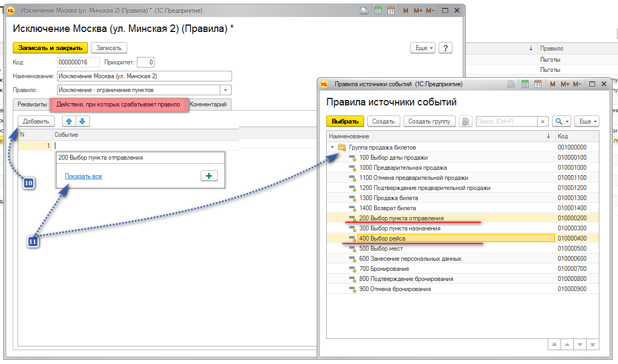Click the Наименование text input field

[x=144, y=76]
